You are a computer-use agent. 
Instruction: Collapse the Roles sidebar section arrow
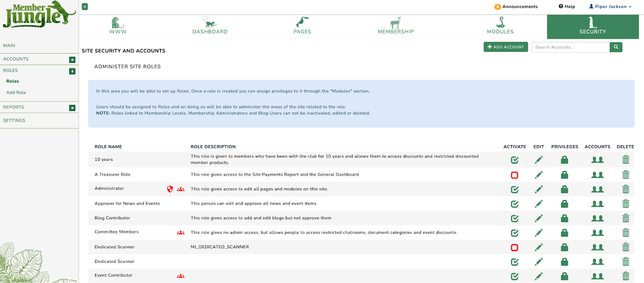coord(72,71)
